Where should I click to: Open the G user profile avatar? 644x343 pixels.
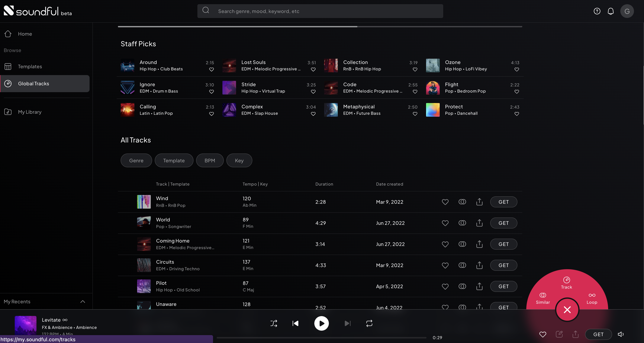[627, 11]
